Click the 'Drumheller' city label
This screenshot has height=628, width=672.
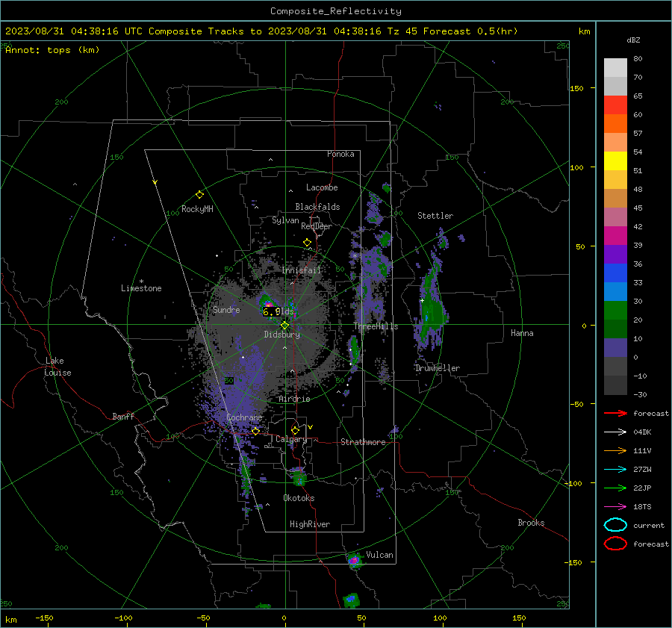click(437, 368)
